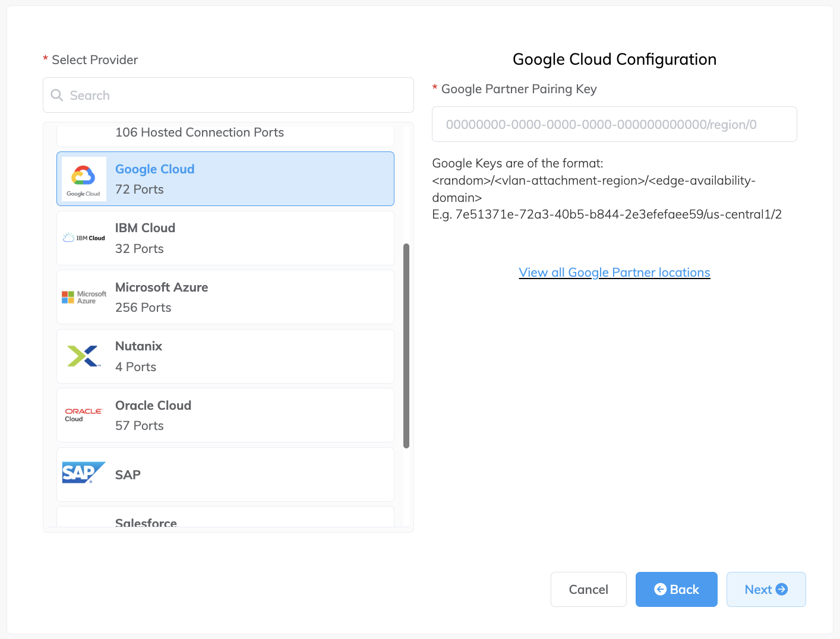Select the 106 Hosted Connection Ports entry
This screenshot has width=840, height=639.
pyautogui.click(x=225, y=134)
